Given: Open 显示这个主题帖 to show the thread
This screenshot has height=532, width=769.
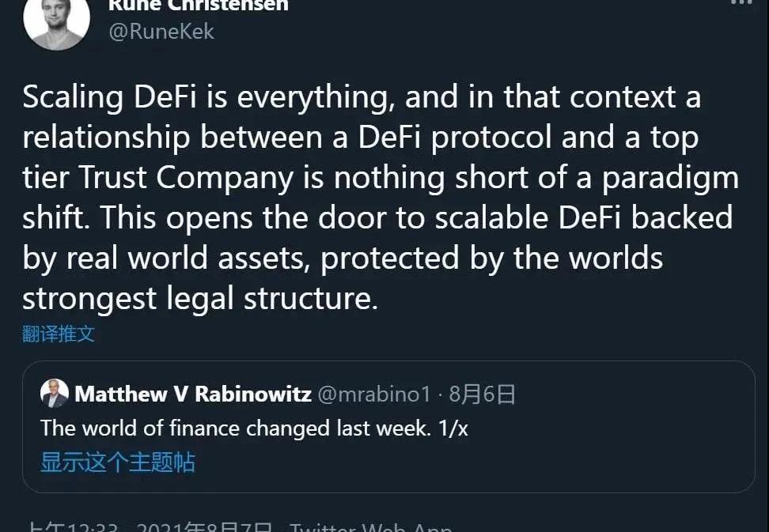Looking at the screenshot, I should (x=118, y=462).
